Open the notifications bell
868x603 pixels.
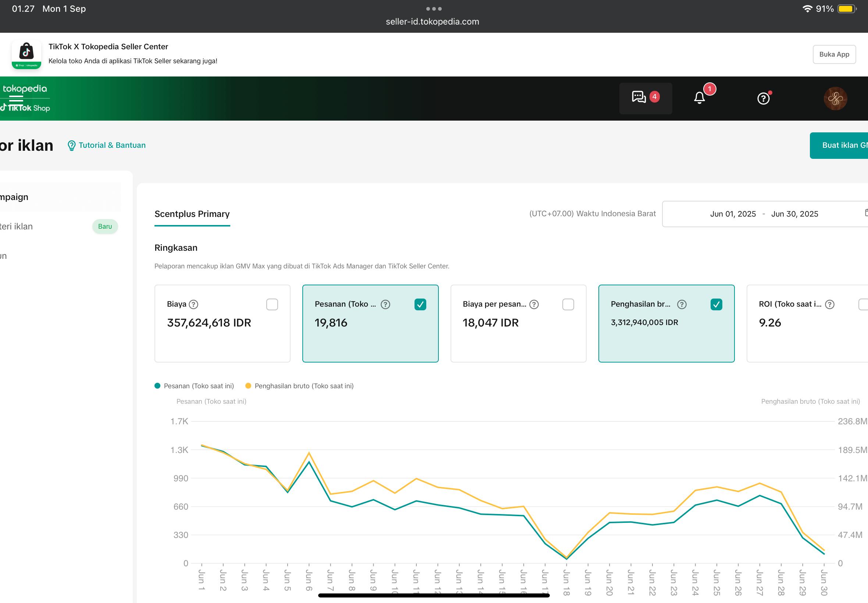[x=699, y=98]
